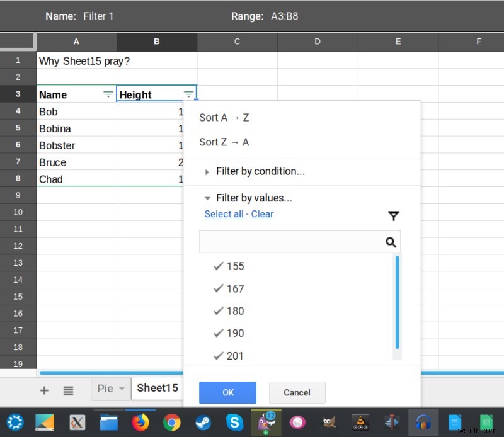Click the Select all link

224,214
